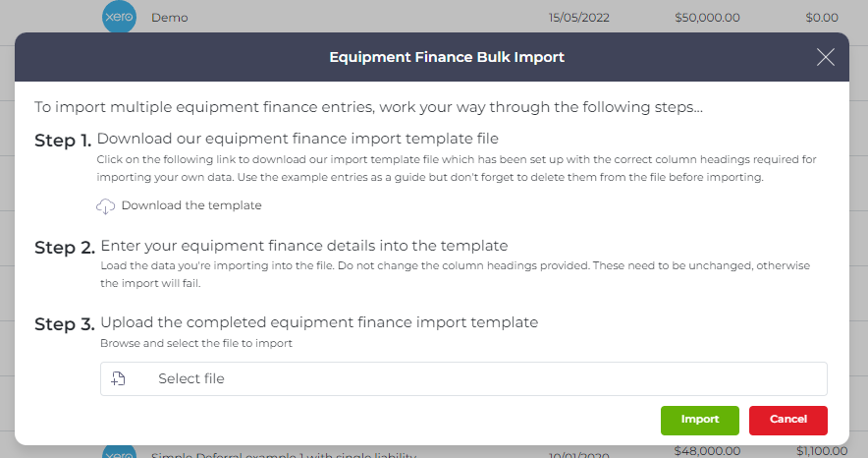This screenshot has width=868, height=458.
Task: Click the $50,000.00 amount for Demo
Action: tap(707, 18)
